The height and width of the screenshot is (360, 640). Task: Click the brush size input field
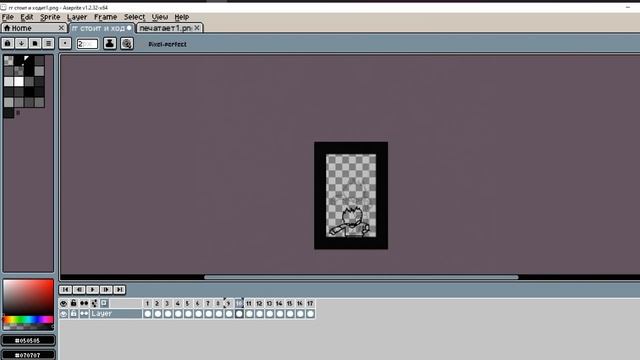pyautogui.click(x=87, y=44)
